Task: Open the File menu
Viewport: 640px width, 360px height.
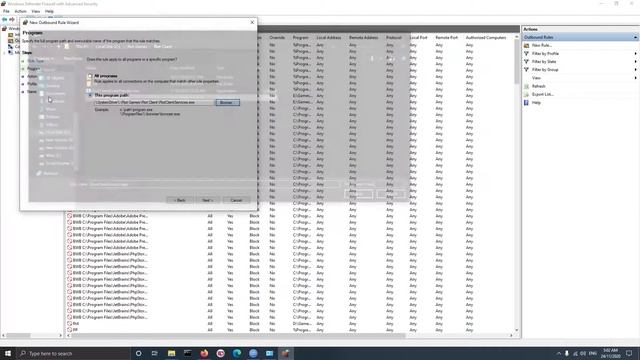Action: 6,11
